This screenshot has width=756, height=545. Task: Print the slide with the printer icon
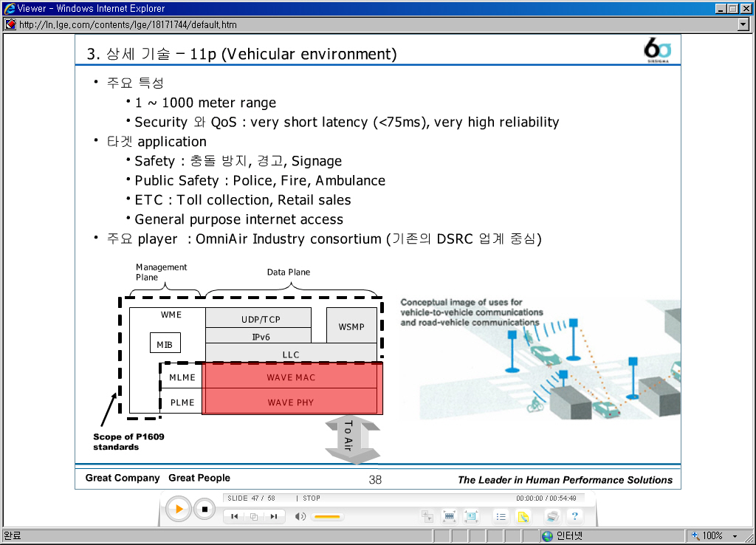pyautogui.click(x=552, y=516)
